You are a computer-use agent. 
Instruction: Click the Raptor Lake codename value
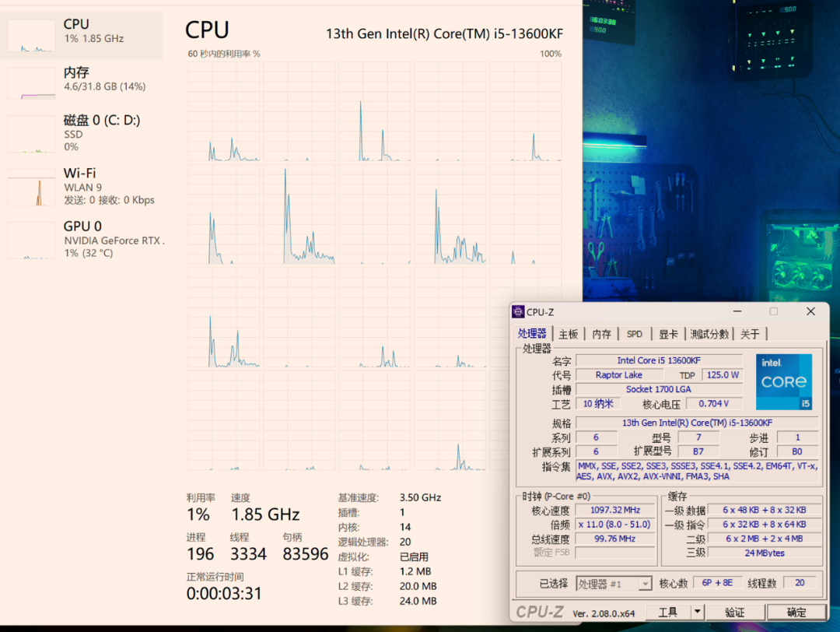(x=619, y=374)
